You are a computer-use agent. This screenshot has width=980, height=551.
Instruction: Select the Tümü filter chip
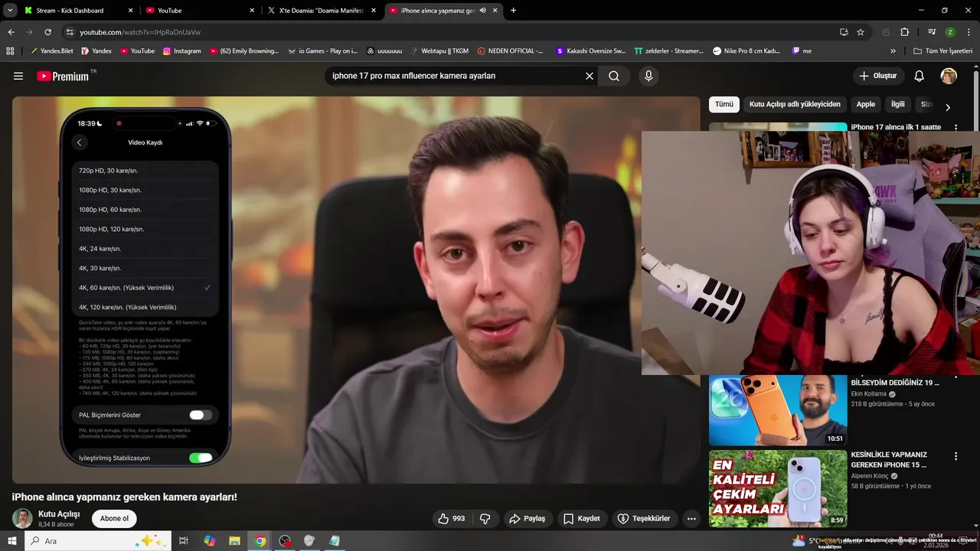click(724, 105)
